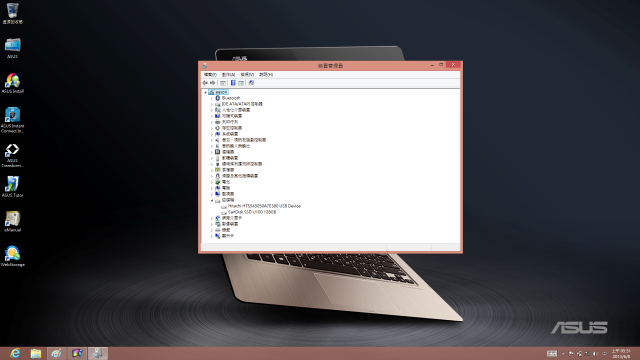Collapse the root computer node

pos(206,93)
